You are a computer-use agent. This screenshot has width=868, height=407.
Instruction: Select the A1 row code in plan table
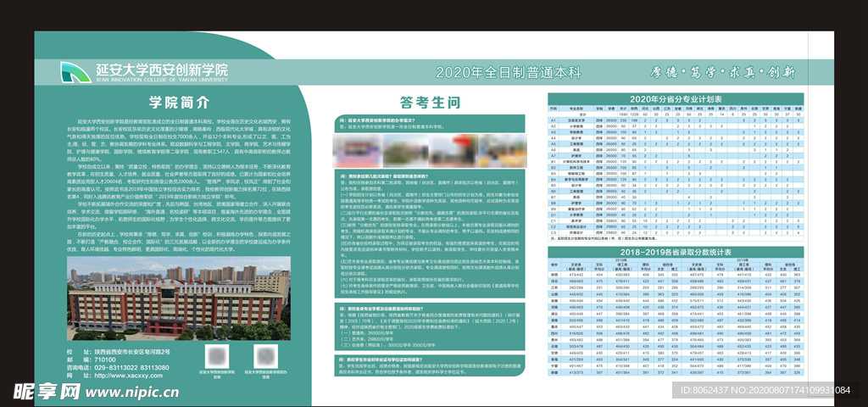(553, 120)
